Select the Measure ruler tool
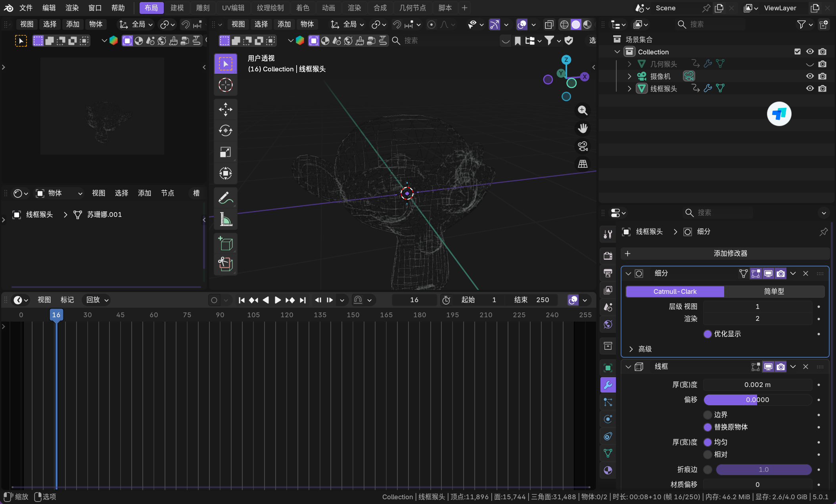Viewport: 836px width, 504px height. (x=225, y=219)
